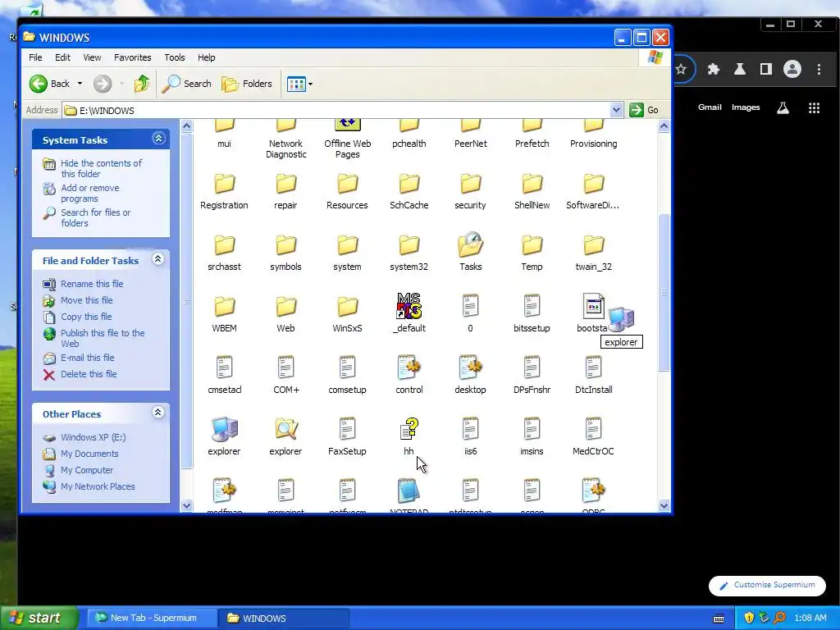The width and height of the screenshot is (840, 630).
Task: Select the Tasks scheduled folder icon
Action: [470, 244]
